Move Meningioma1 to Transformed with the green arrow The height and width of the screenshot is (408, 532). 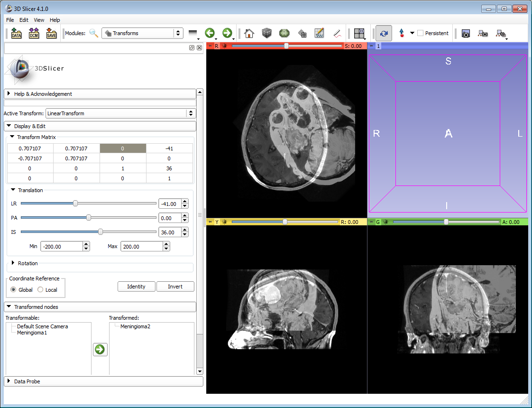(100, 350)
